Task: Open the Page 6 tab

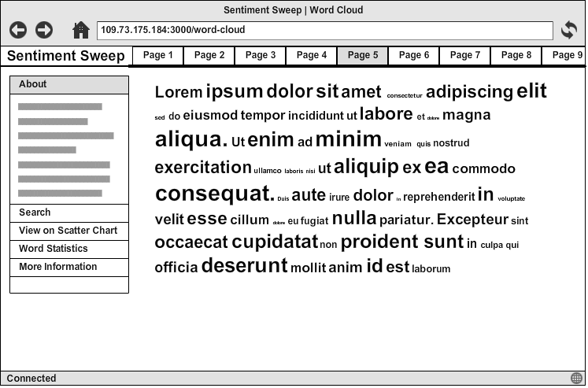Action: 414,56
